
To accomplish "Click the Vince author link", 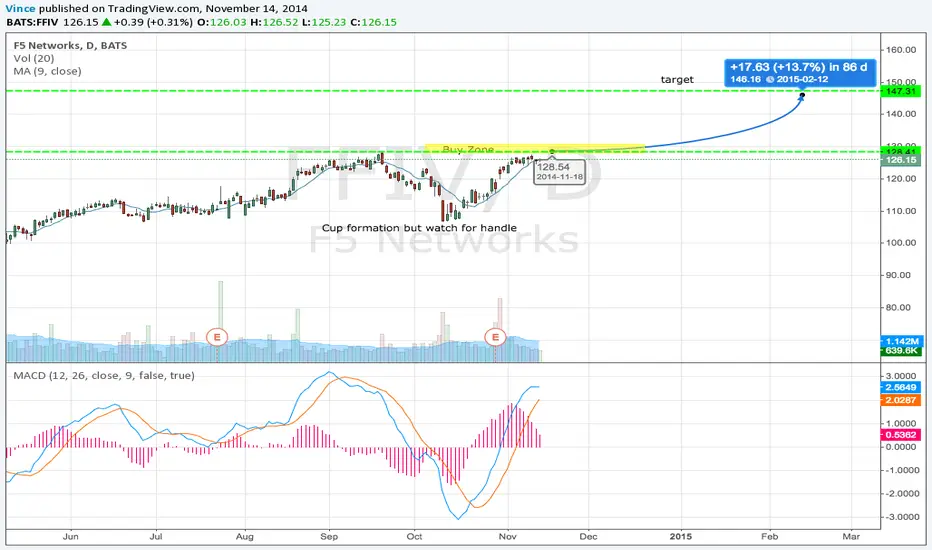I will click(x=20, y=8).
